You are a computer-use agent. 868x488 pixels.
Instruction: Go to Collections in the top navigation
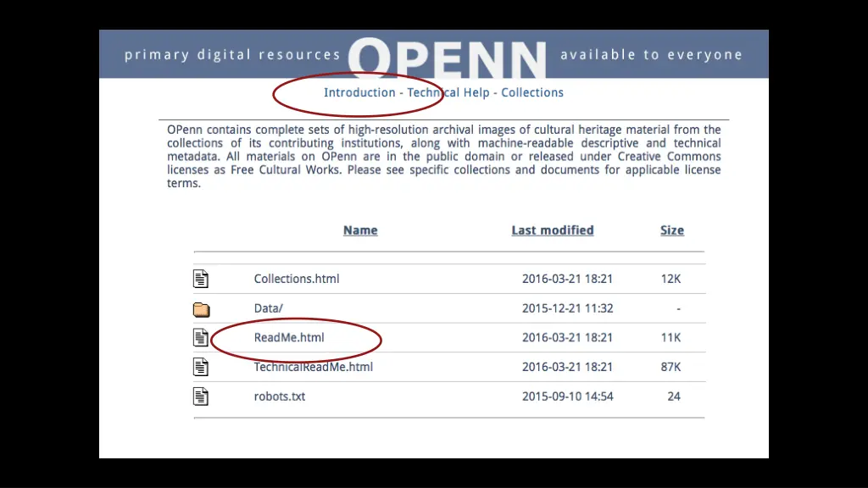(532, 92)
